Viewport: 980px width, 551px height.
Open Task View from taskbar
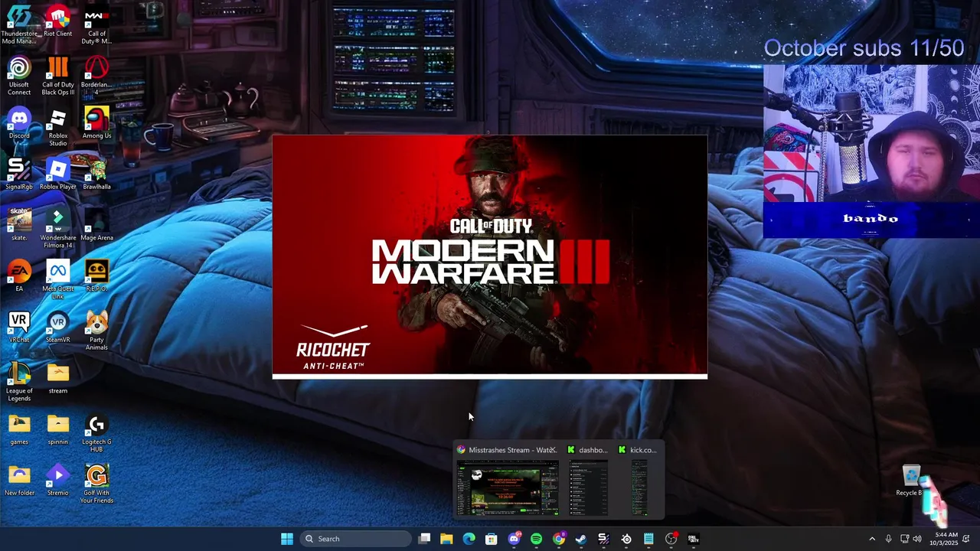point(425,539)
